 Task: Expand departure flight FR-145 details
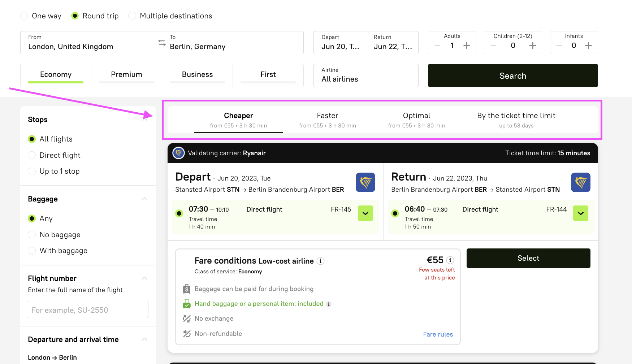[x=365, y=213]
